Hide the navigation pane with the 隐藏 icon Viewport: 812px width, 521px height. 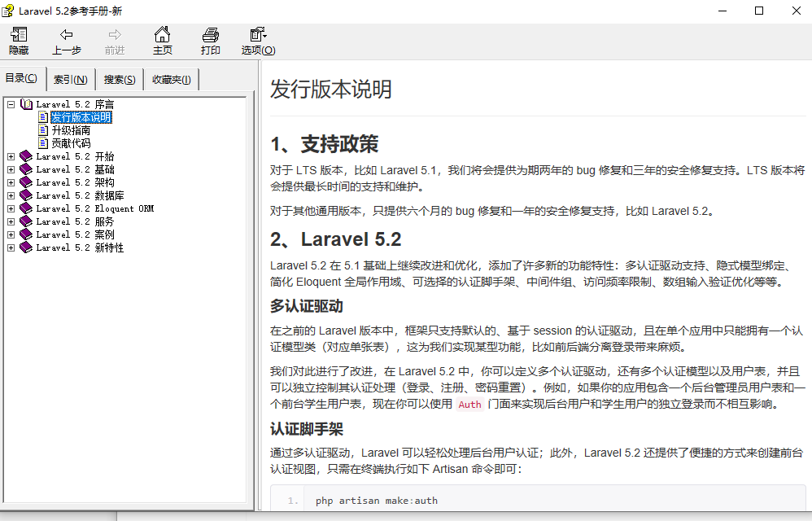click(18, 41)
